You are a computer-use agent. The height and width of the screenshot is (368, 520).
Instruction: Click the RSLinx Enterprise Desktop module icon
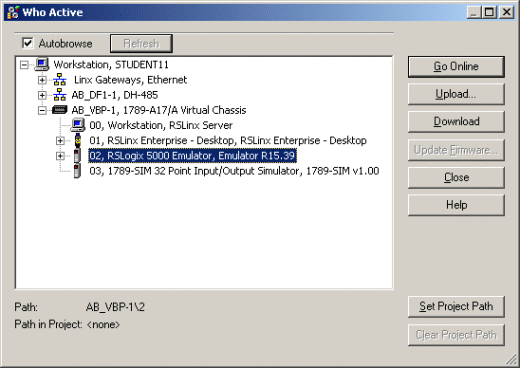(x=78, y=140)
